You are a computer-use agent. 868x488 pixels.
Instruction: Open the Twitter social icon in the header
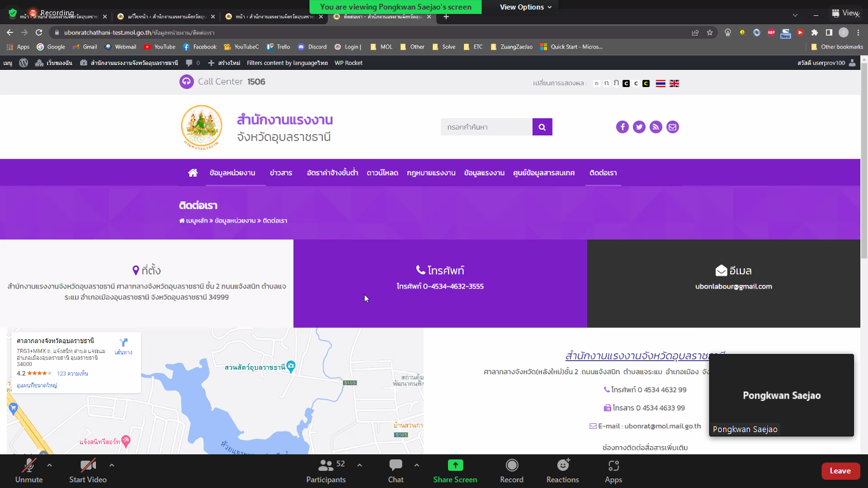(639, 127)
